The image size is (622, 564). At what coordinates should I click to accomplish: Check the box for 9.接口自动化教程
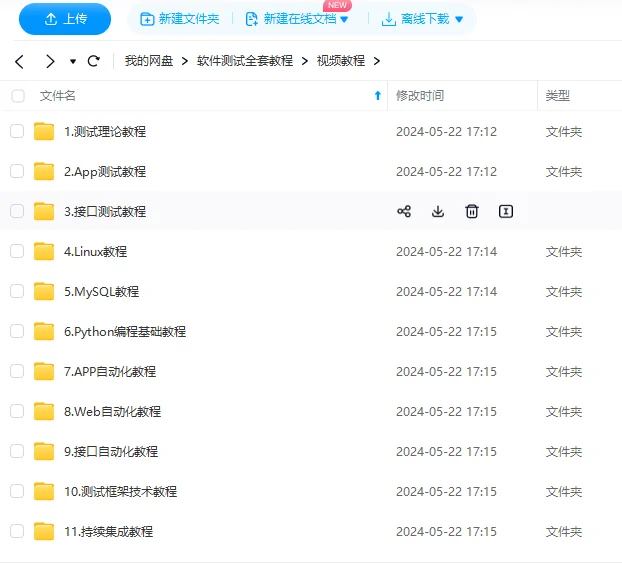click(x=17, y=451)
